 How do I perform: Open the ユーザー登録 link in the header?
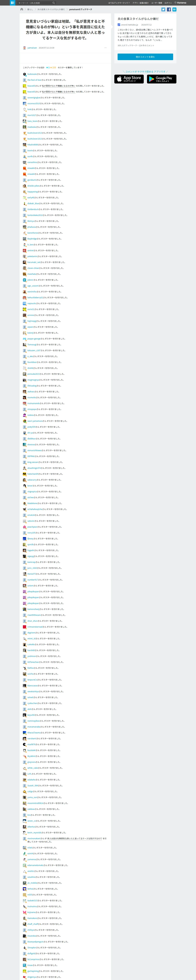(x=156, y=3)
